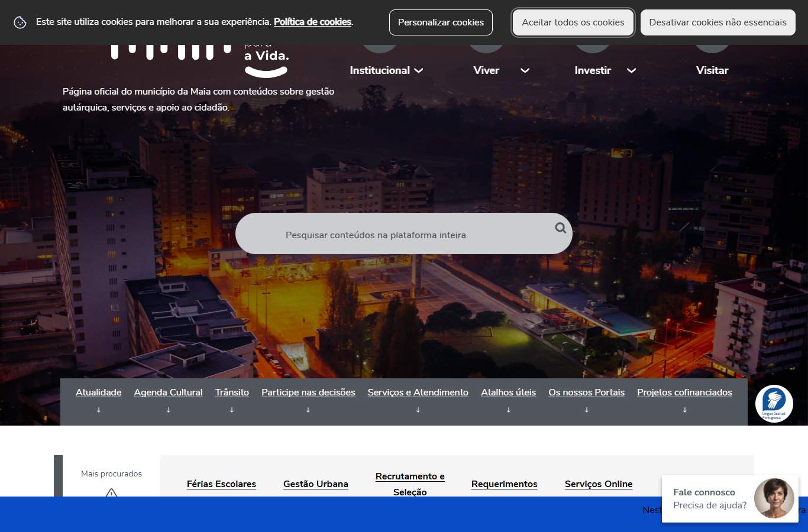This screenshot has width=808, height=532.
Task: Open the Língua Gestual Portuguesa sign language widget
Action: point(774,404)
